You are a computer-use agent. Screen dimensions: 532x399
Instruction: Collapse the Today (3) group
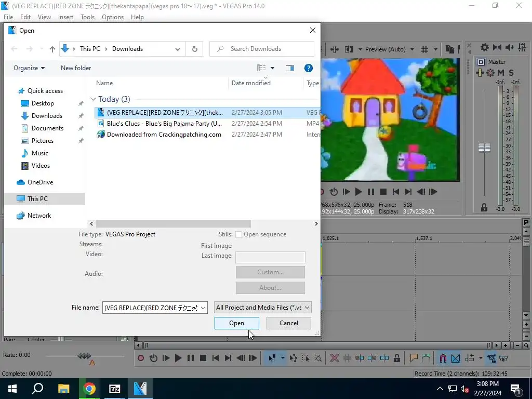(93, 99)
